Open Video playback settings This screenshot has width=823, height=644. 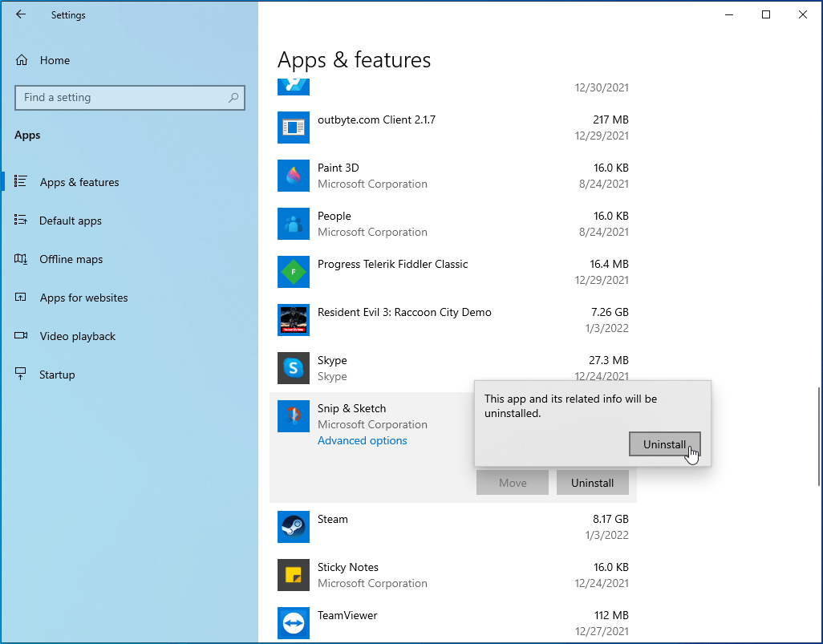[x=78, y=336]
